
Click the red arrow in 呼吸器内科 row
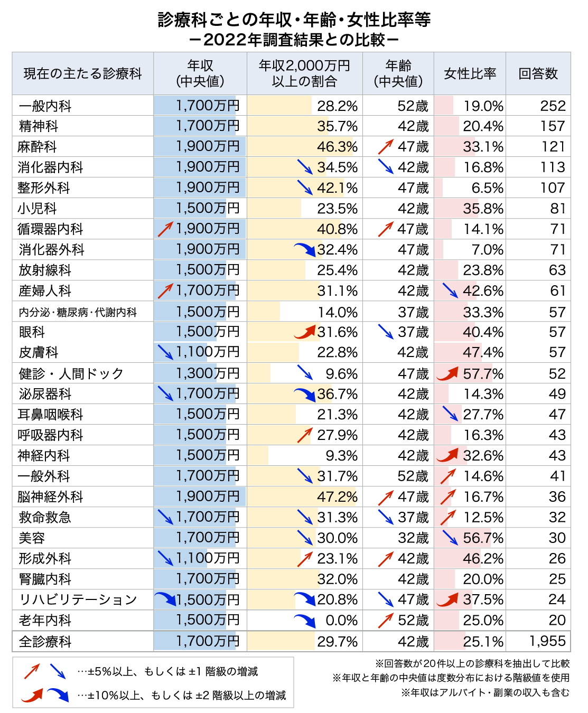[x=305, y=435]
